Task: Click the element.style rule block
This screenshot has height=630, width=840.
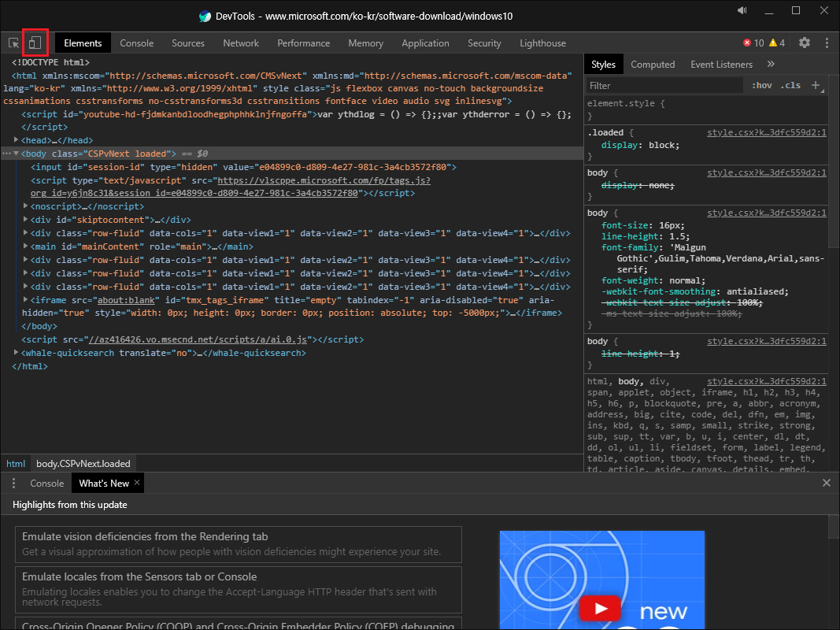Action: click(x=706, y=109)
